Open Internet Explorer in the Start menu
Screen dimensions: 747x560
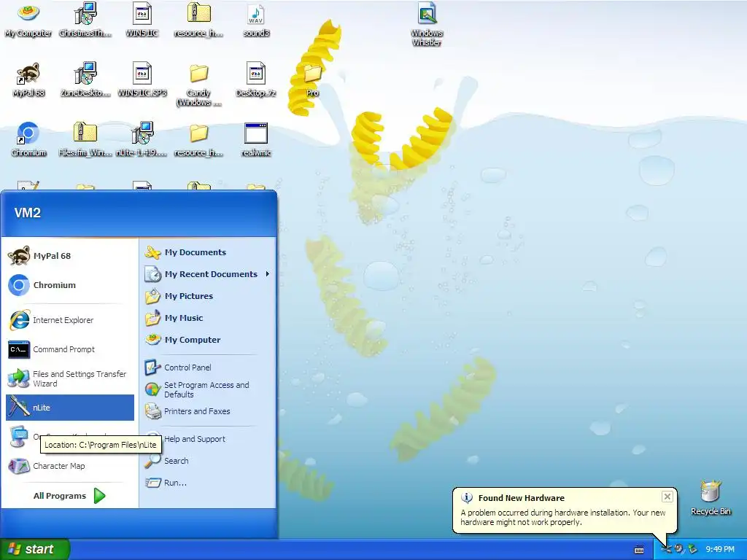click(x=70, y=320)
